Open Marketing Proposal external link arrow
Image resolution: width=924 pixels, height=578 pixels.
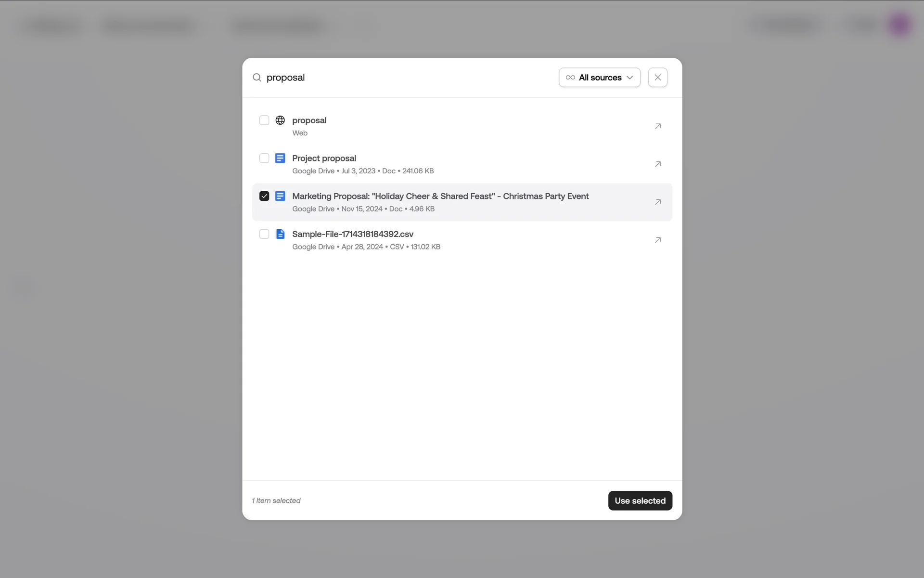657,202
